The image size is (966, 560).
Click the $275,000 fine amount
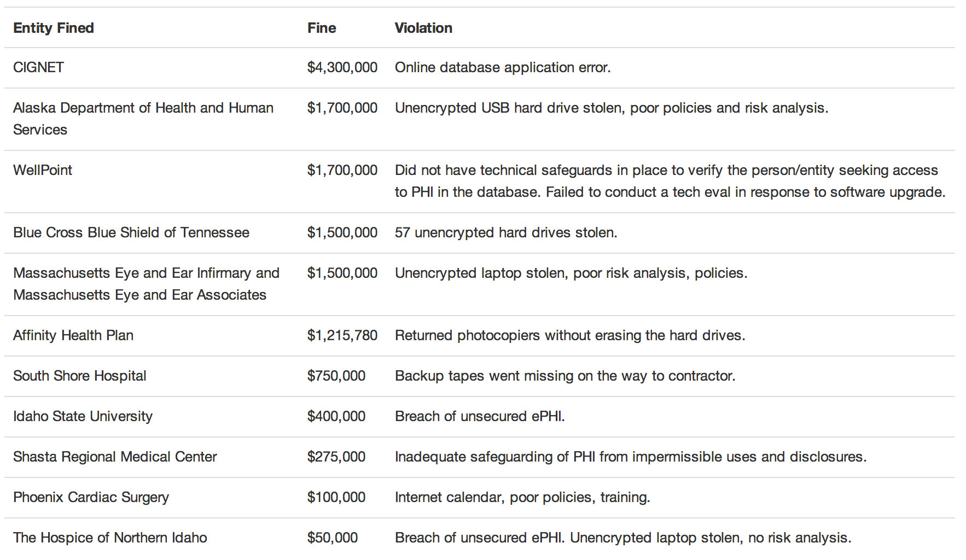336,457
